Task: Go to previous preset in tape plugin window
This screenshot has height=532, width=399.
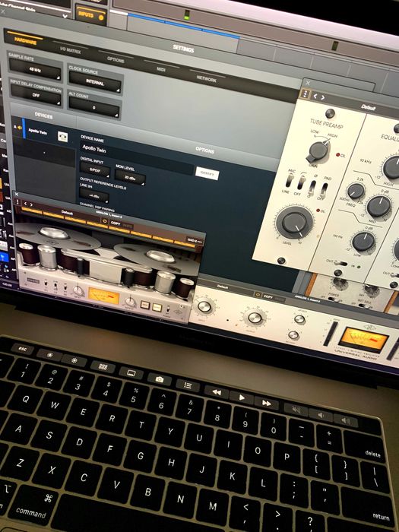Action: (x=25, y=204)
